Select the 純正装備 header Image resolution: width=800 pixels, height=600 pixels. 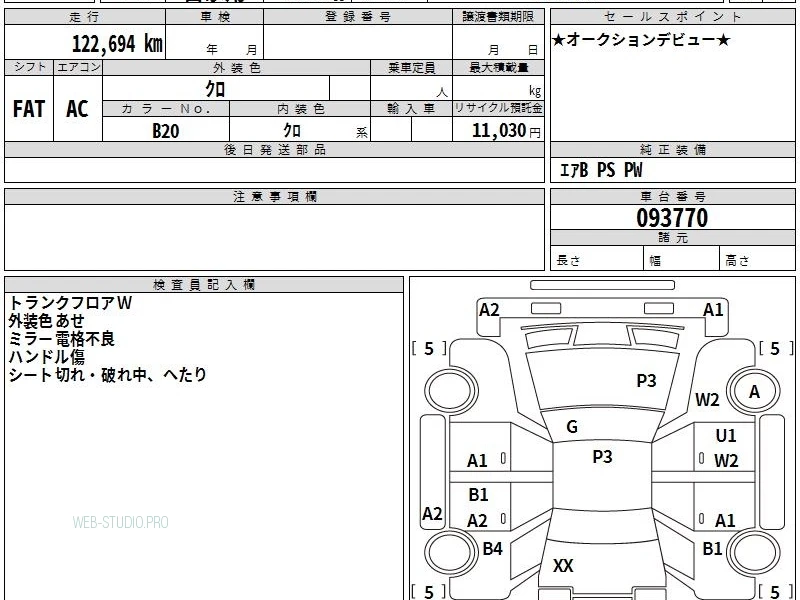[672, 150]
